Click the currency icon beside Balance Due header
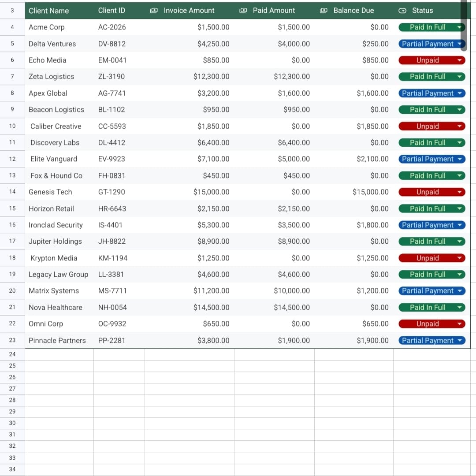The width and height of the screenshot is (476, 476). click(x=324, y=11)
